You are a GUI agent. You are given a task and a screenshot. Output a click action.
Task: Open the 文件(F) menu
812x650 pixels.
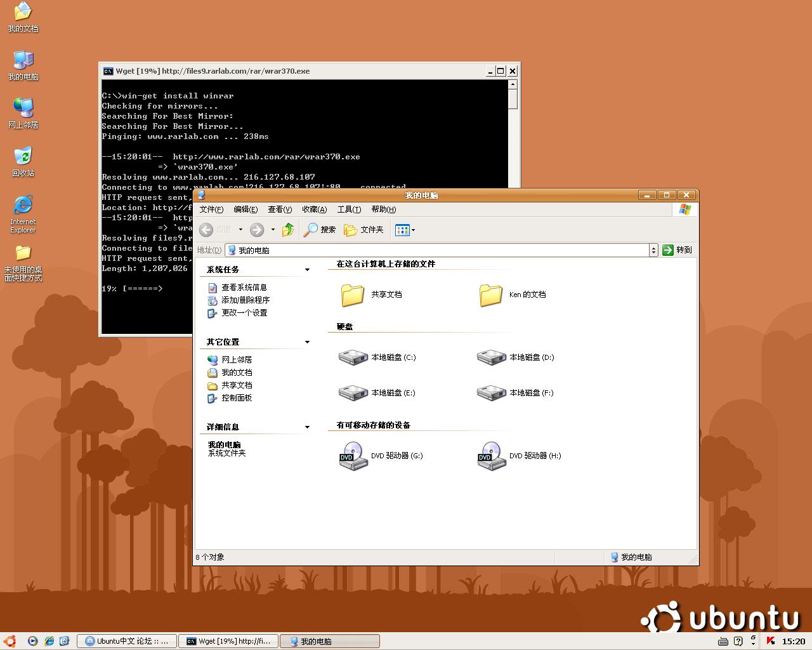(211, 209)
